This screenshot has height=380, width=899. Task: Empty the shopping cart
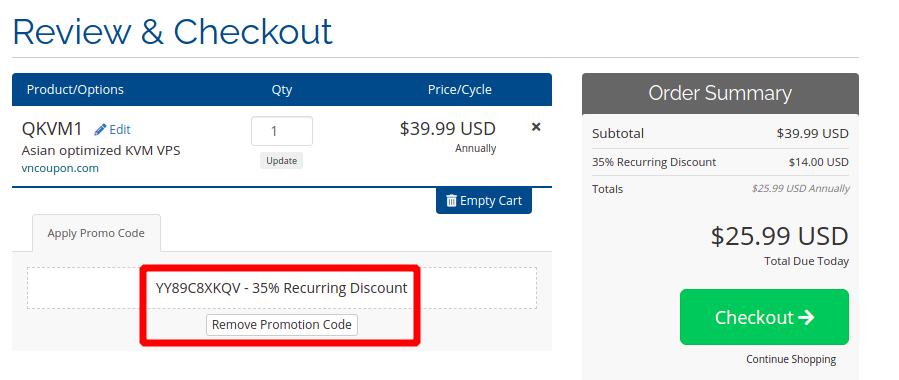point(484,201)
